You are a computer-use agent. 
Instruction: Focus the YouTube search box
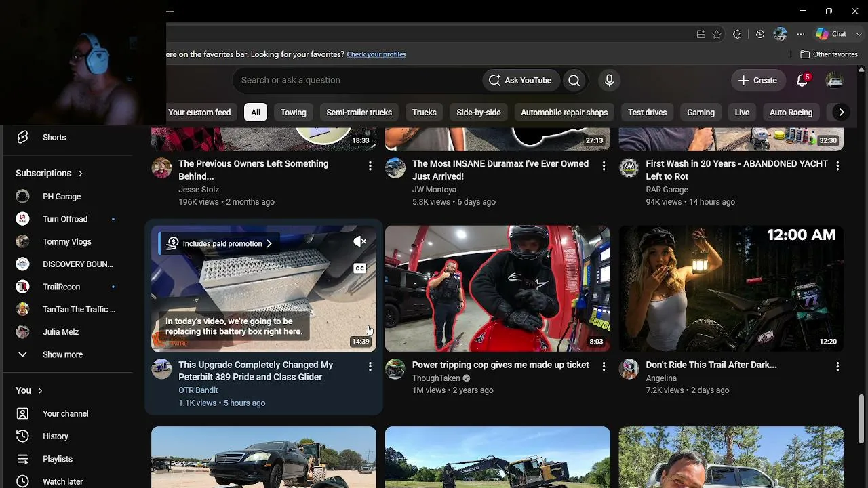pos(357,80)
